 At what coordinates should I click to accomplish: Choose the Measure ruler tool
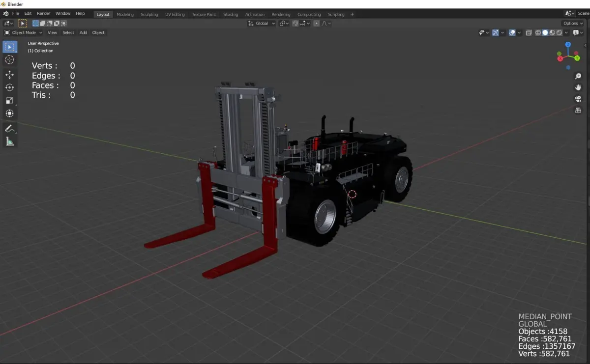click(9, 141)
